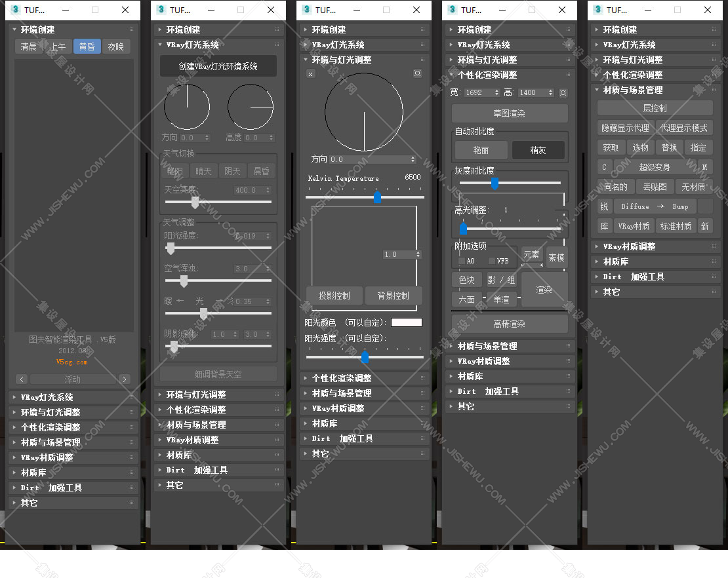Click the 3ds Max icon in third window title bar
Image resolution: width=728 pixels, height=578 pixels.
(306, 10)
